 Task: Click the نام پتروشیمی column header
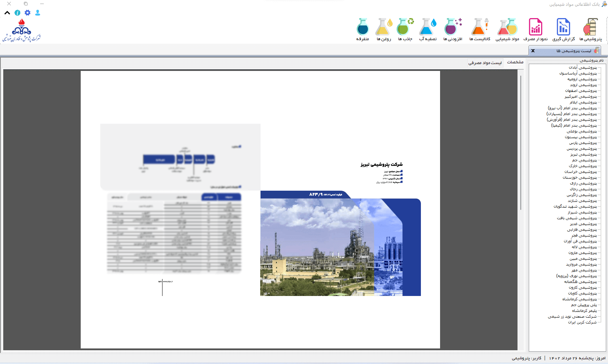pos(592,60)
